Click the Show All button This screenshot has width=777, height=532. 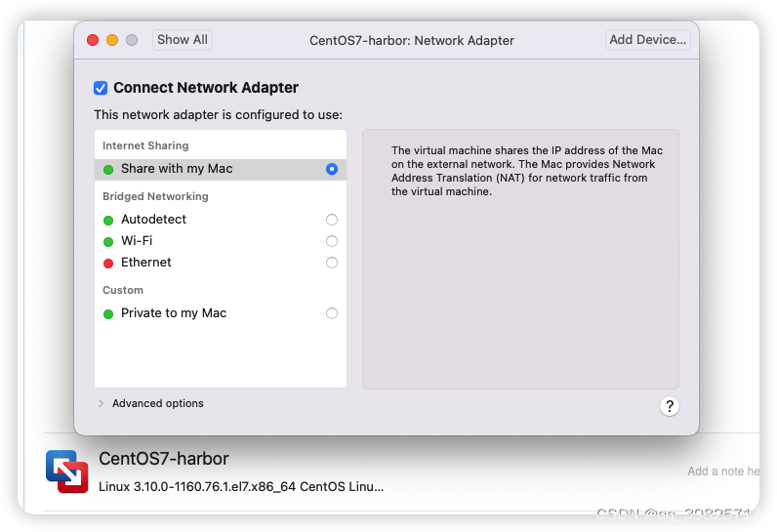(x=183, y=40)
